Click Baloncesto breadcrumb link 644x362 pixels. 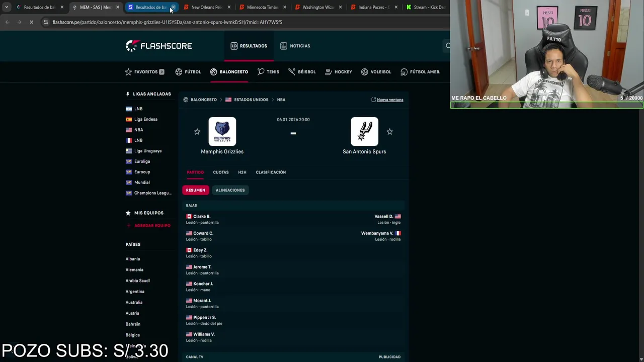pyautogui.click(x=203, y=100)
